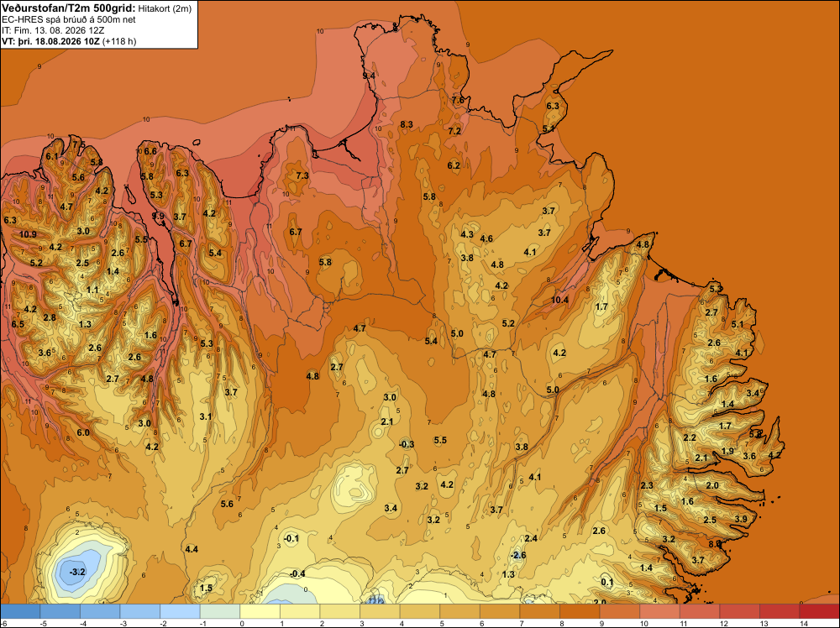Click the coldest value '-3.2' on the glacier
840x628 pixels.
coord(77,572)
